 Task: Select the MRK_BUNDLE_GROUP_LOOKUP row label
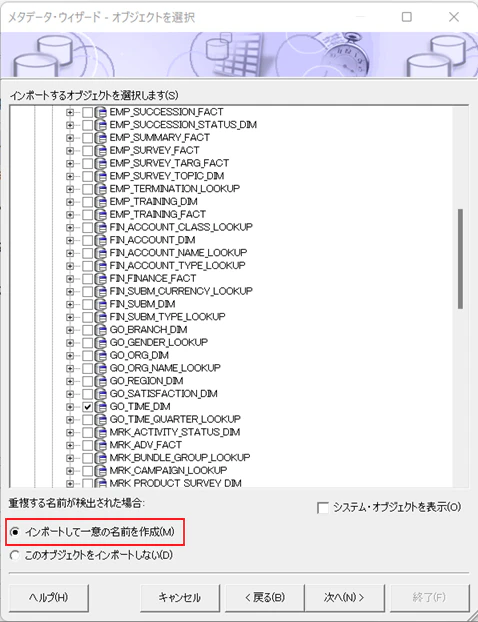[180, 457]
